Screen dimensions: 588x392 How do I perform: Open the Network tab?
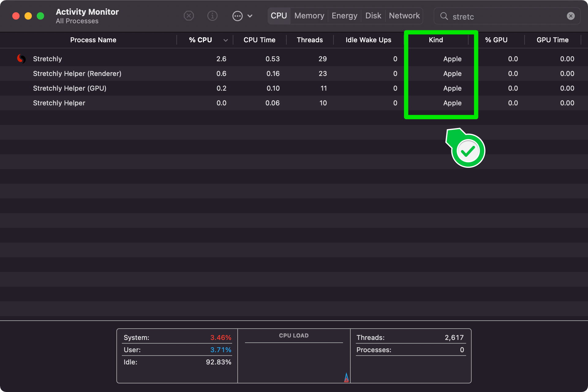[x=404, y=16]
